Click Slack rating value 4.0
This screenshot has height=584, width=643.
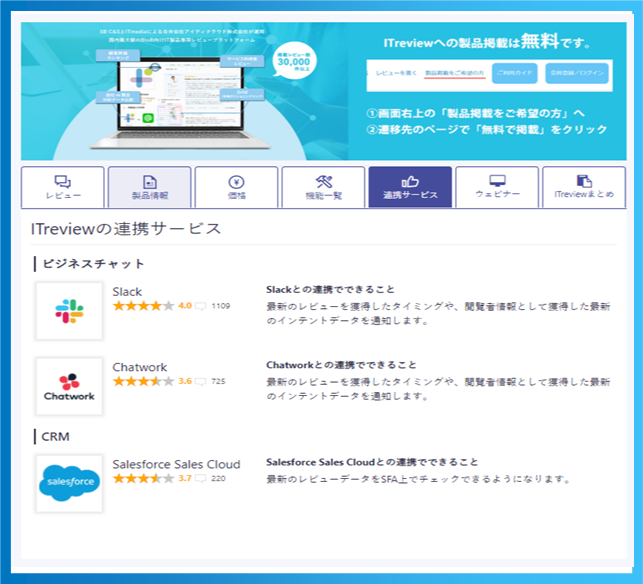click(185, 306)
